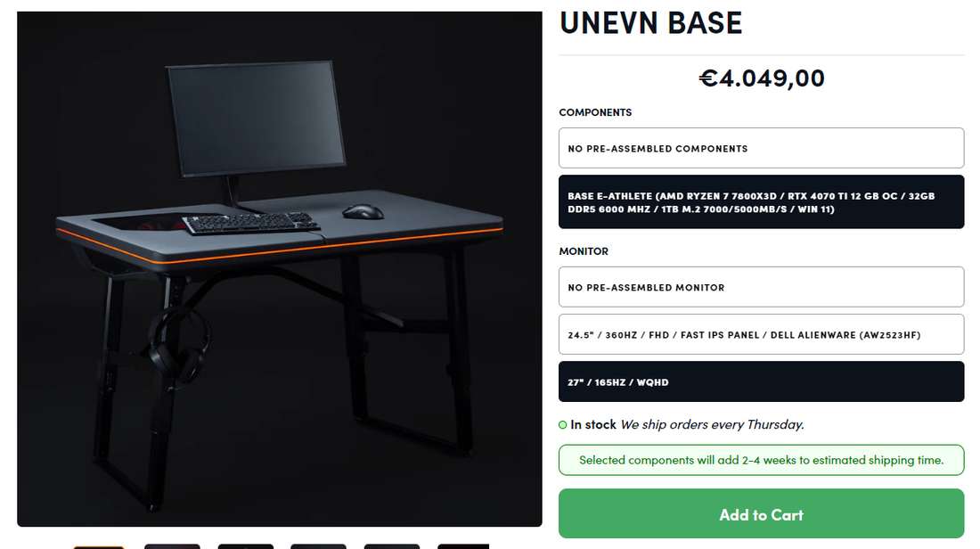
Task: View the second gallery thumbnail
Action: [x=172, y=546]
